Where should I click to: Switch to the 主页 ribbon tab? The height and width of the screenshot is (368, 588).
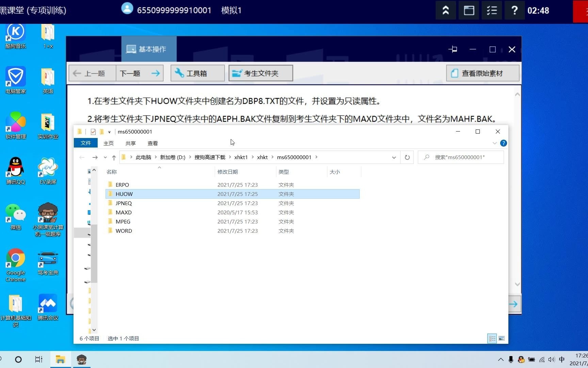tap(108, 143)
